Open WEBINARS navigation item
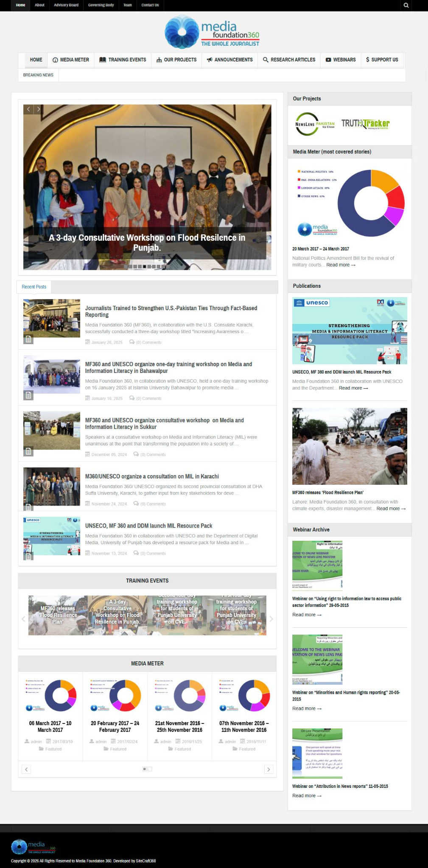The height and width of the screenshot is (868, 428). coord(341,60)
